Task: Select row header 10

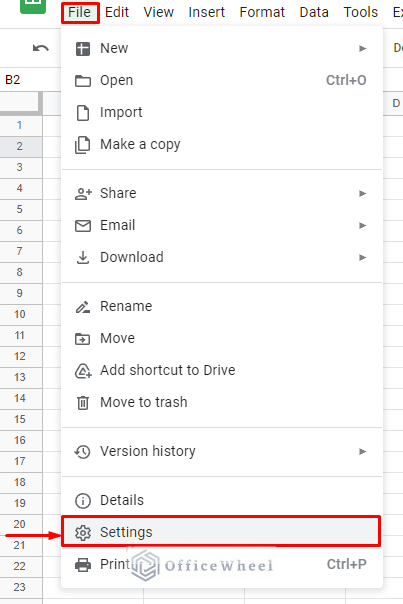Action: [x=21, y=314]
